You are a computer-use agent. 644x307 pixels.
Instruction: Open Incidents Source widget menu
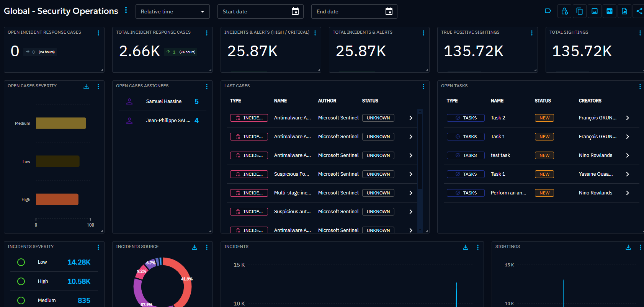(x=207, y=247)
